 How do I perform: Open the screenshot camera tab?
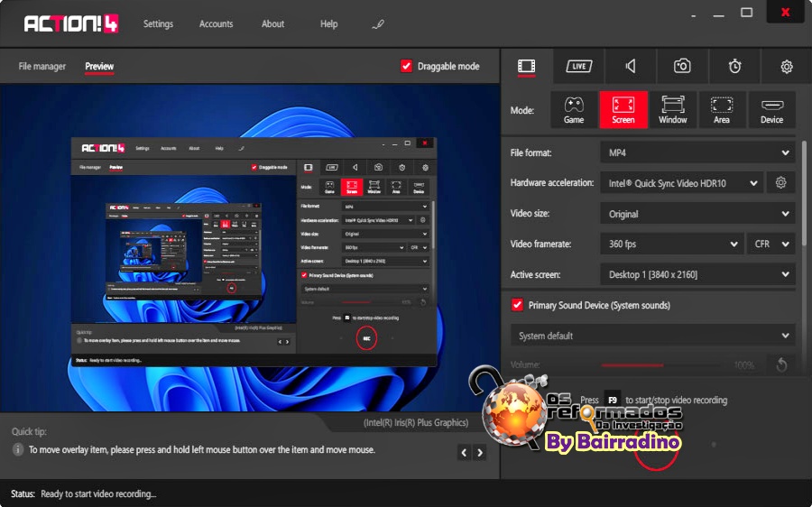[x=682, y=66]
